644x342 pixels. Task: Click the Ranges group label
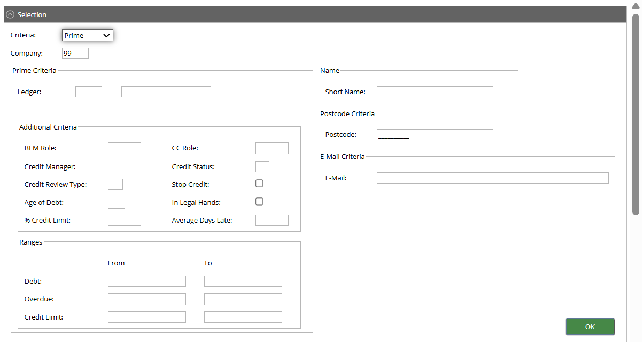31,242
